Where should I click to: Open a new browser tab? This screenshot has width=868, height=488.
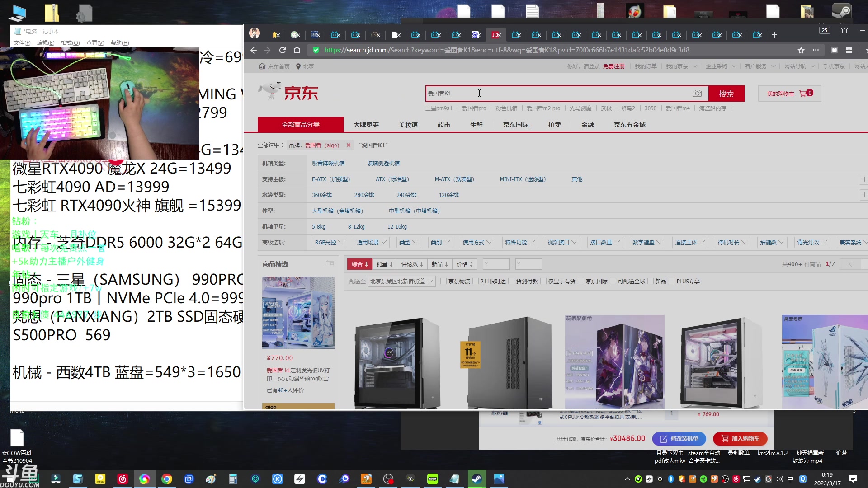coord(774,35)
